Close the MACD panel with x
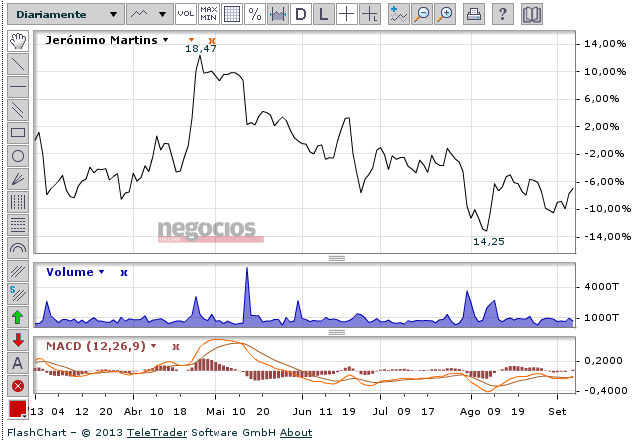 [x=176, y=347]
